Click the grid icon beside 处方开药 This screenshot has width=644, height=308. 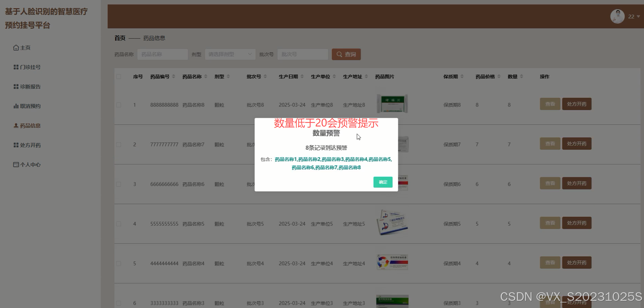pyautogui.click(x=16, y=145)
